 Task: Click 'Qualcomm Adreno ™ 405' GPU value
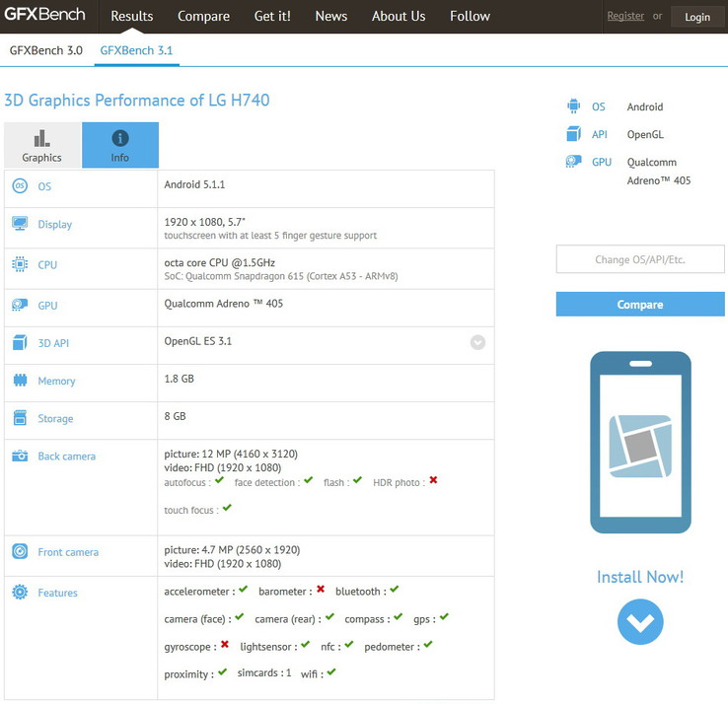(223, 304)
